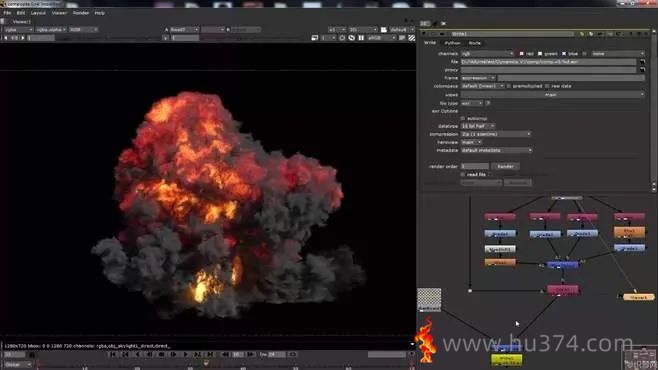Click the refresh circle icon in viewer toolbar
The image size is (658, 370).
[342, 38]
